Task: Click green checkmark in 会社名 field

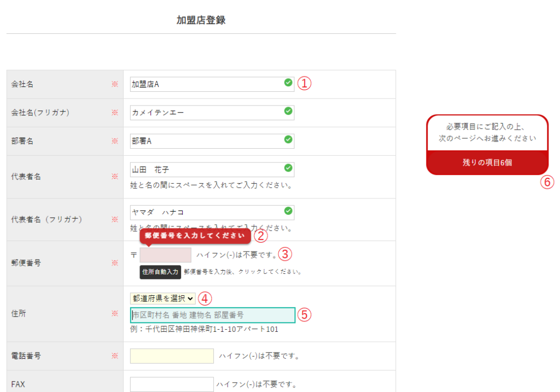Action: coord(288,83)
